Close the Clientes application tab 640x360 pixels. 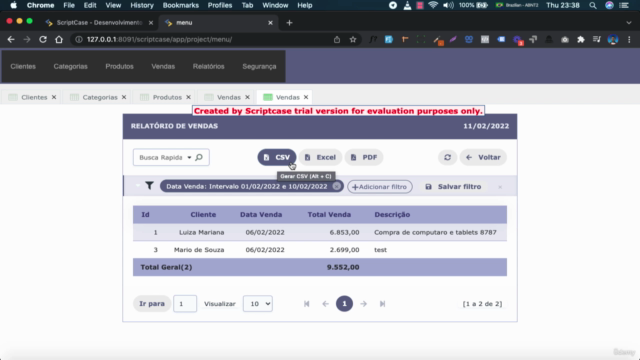point(54,97)
